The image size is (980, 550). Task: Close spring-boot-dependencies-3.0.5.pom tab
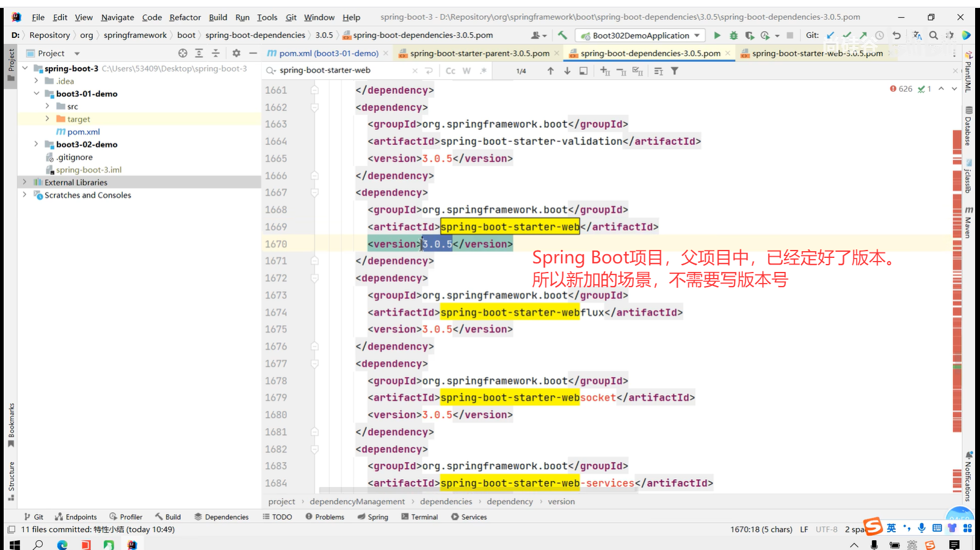click(728, 53)
